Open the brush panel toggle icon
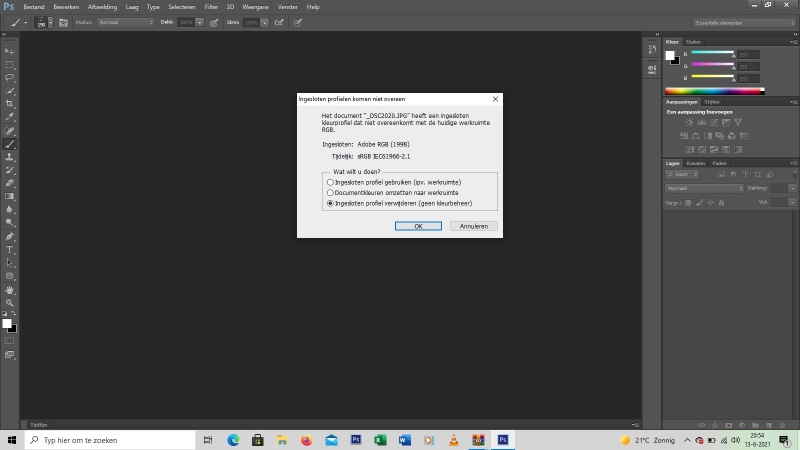Screen dimensions: 800x450 point(63,22)
